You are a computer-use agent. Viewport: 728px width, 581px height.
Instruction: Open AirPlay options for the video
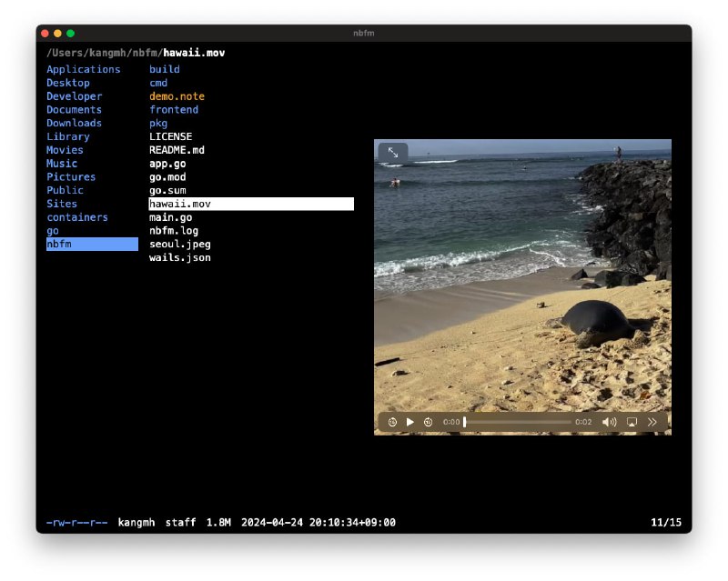632,422
